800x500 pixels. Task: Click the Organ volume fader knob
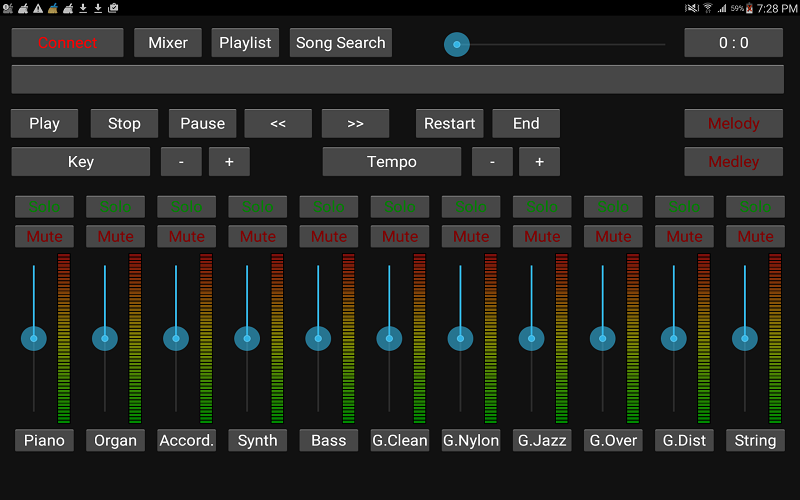pos(105,338)
